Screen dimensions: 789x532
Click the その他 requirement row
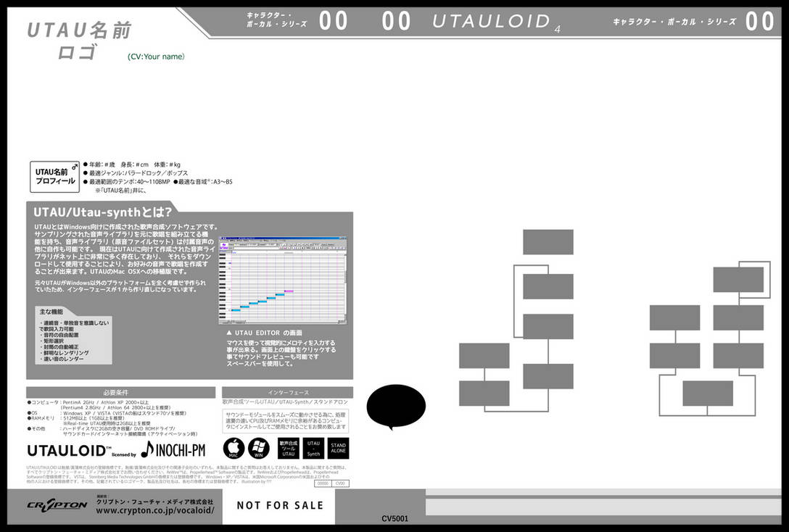pyautogui.click(x=112, y=431)
